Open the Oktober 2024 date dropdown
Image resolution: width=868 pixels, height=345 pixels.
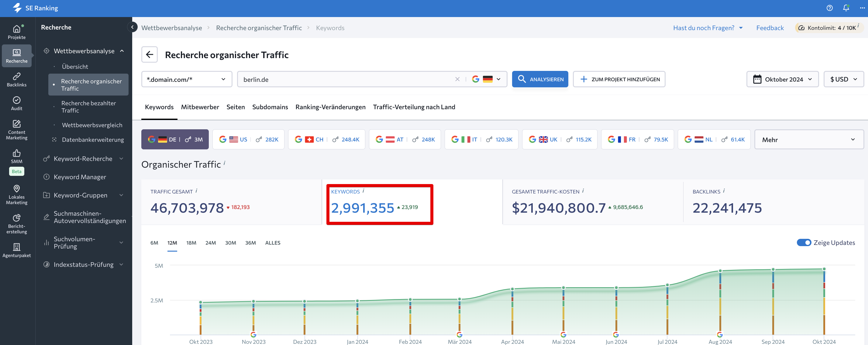point(782,79)
